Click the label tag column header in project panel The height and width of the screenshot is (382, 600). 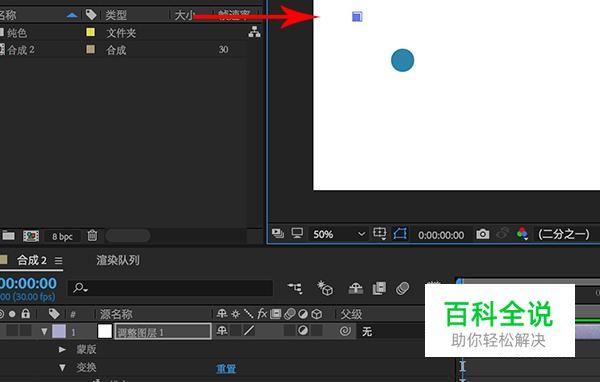(91, 15)
